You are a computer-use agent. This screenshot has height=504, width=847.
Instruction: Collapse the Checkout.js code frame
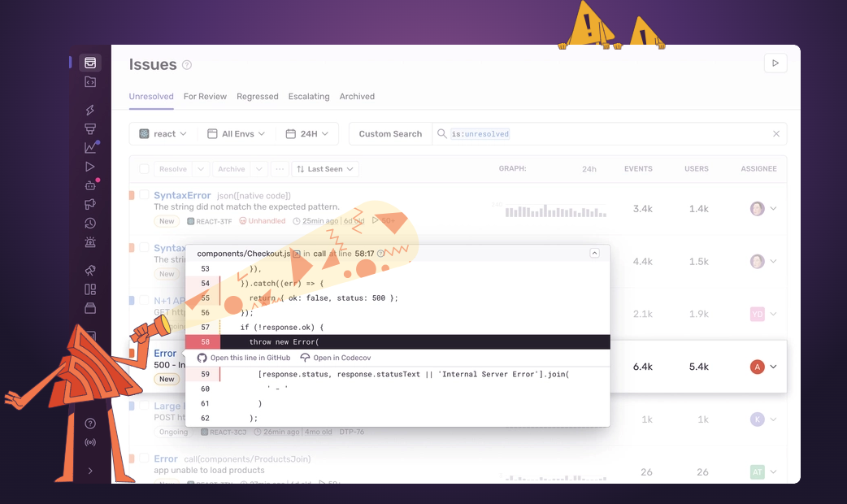tap(594, 254)
